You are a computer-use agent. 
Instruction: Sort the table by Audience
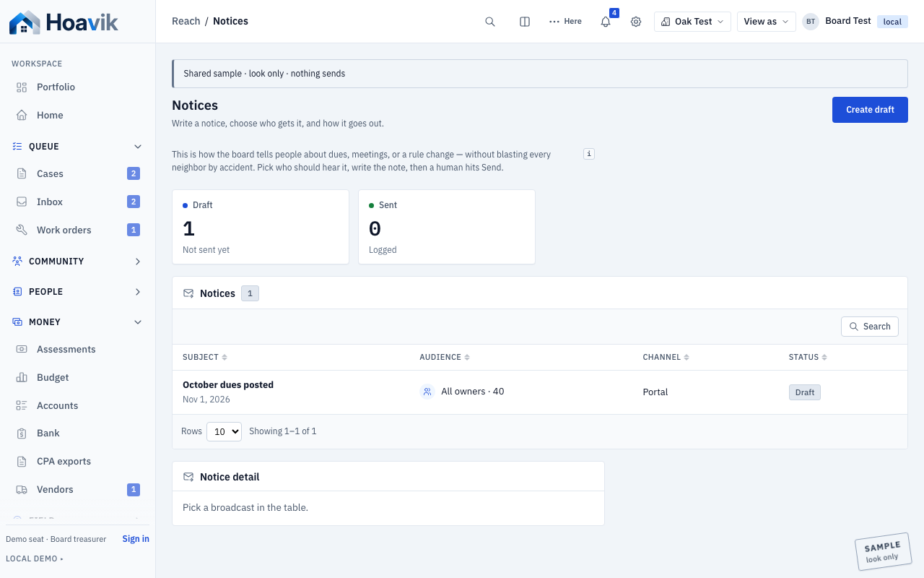[445, 358]
